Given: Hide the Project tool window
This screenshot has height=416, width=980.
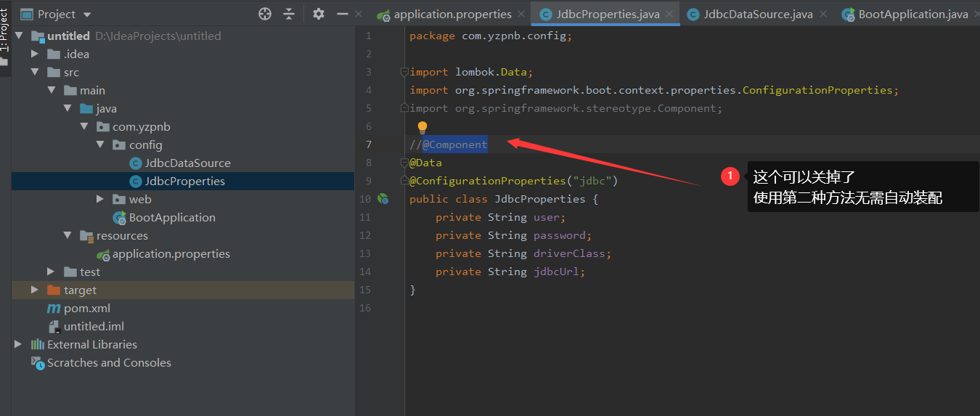Looking at the screenshot, I should pyautogui.click(x=343, y=14).
